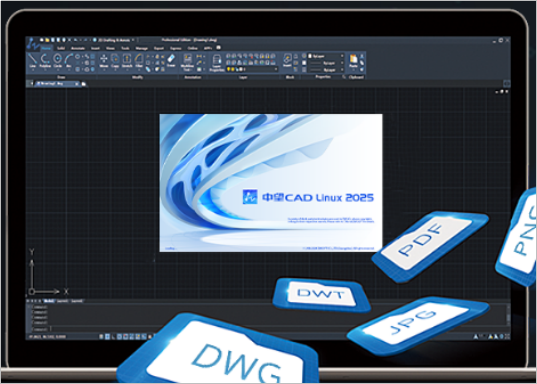This screenshot has width=537, height=384.
Task: Choose the Circle drawing tool
Action: [58, 61]
